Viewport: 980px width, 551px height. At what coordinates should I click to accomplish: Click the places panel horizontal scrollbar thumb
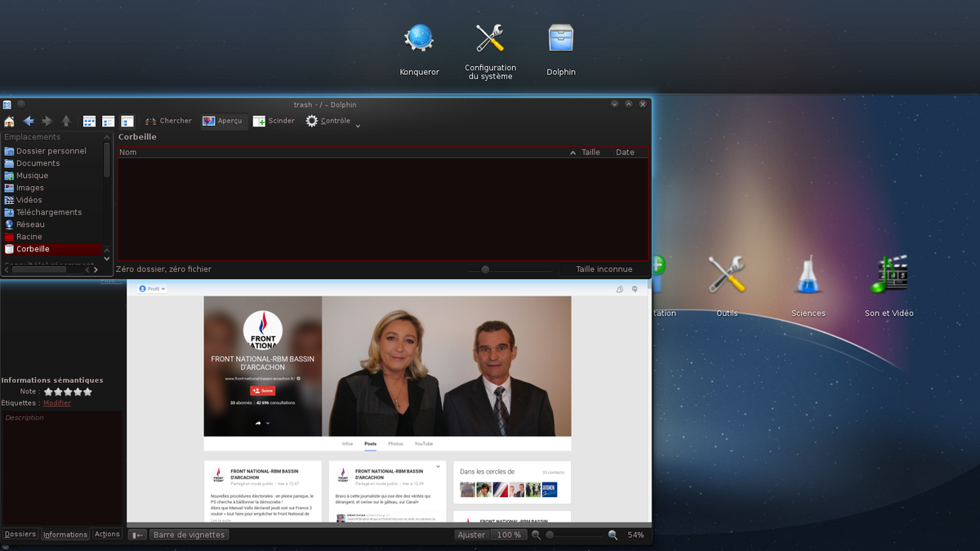[x=39, y=269]
